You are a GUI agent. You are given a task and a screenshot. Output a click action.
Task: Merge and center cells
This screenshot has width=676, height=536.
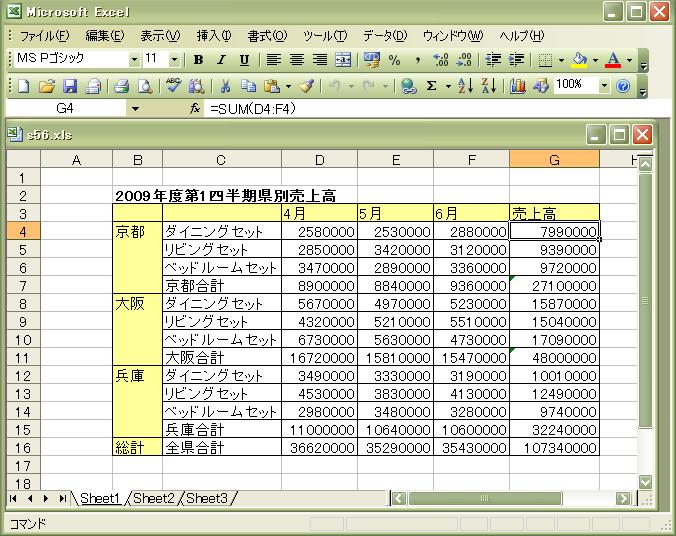344,60
